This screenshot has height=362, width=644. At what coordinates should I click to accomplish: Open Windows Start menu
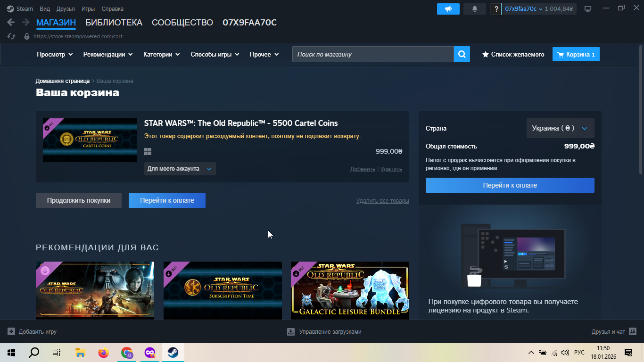(11, 352)
